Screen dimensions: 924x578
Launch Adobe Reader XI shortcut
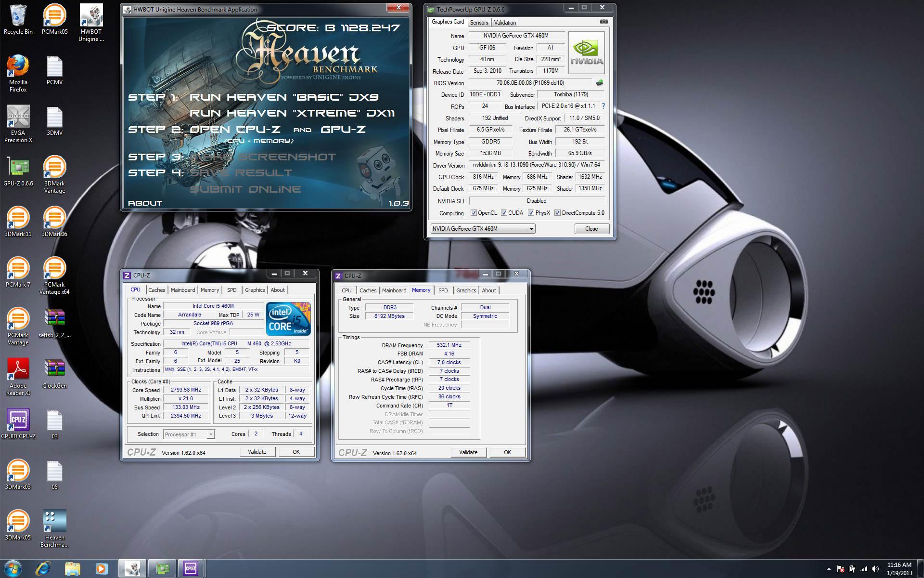point(18,377)
